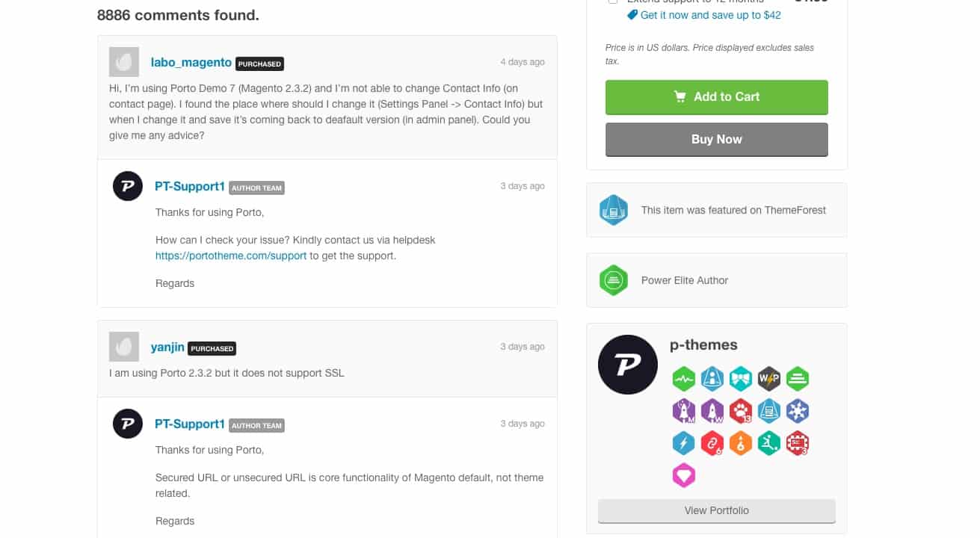Click the red chain link badge

pyautogui.click(x=712, y=443)
